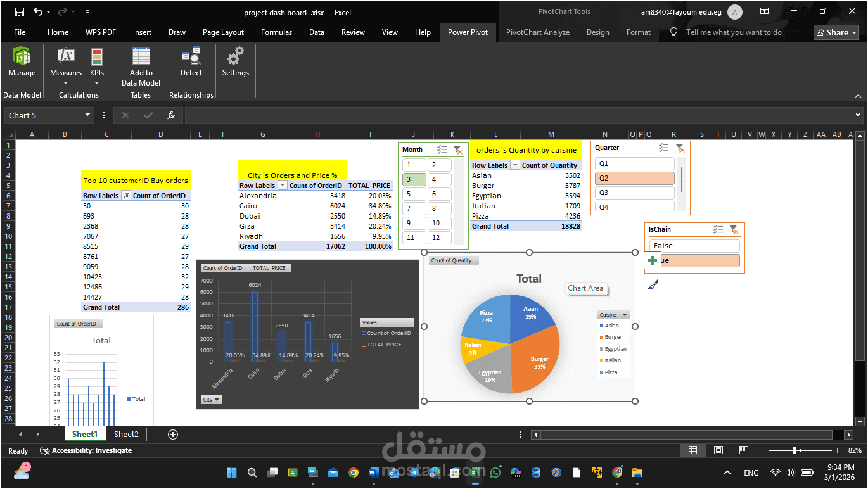The height and width of the screenshot is (489, 868).
Task: Go to the PivotChart Analyze tab
Action: [538, 32]
